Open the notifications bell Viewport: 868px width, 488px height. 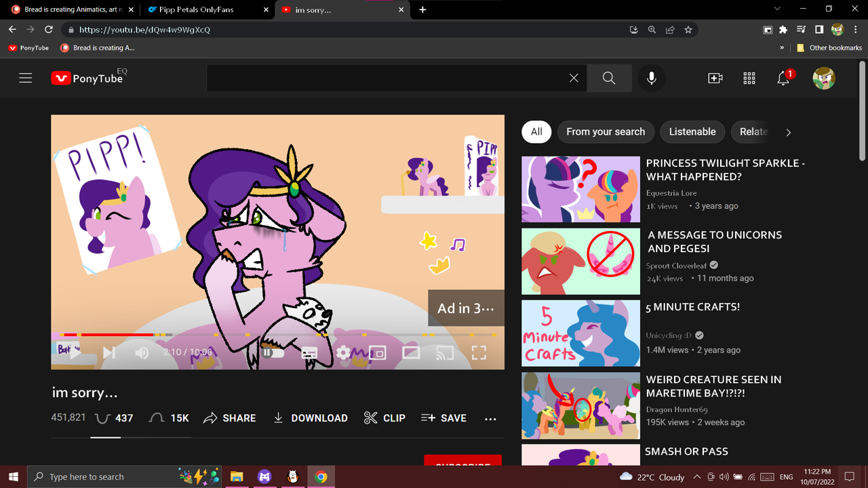tap(783, 79)
